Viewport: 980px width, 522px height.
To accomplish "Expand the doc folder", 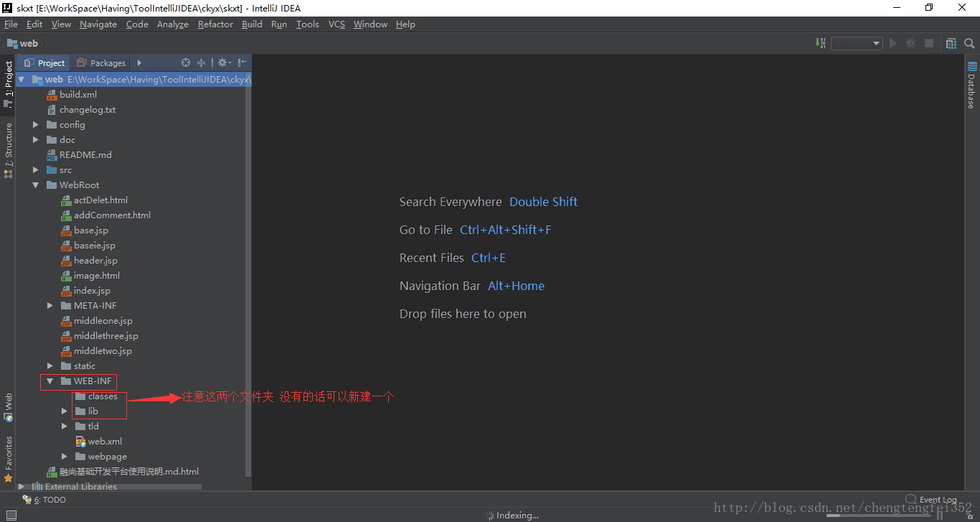I will [x=36, y=140].
